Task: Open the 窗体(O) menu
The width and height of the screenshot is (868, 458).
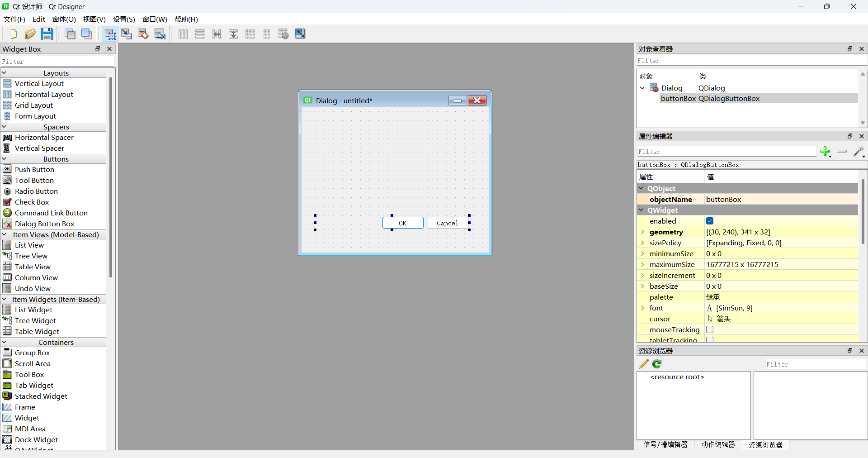Action: [64, 19]
